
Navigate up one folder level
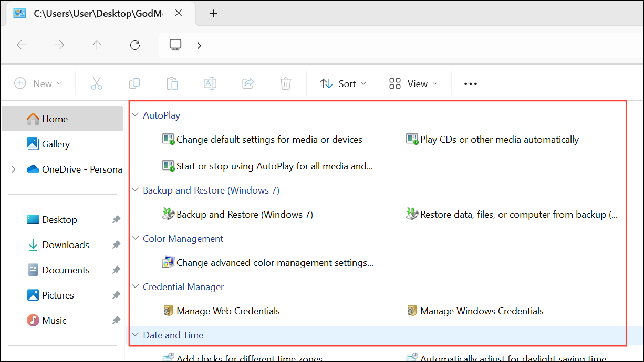(x=97, y=45)
